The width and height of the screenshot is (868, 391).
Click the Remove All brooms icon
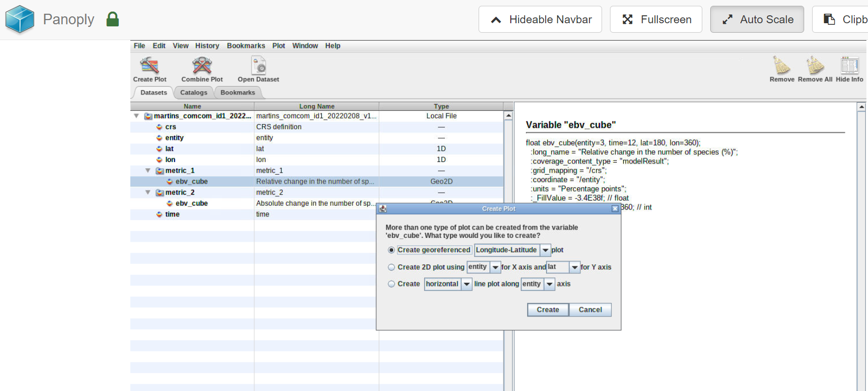(815, 65)
